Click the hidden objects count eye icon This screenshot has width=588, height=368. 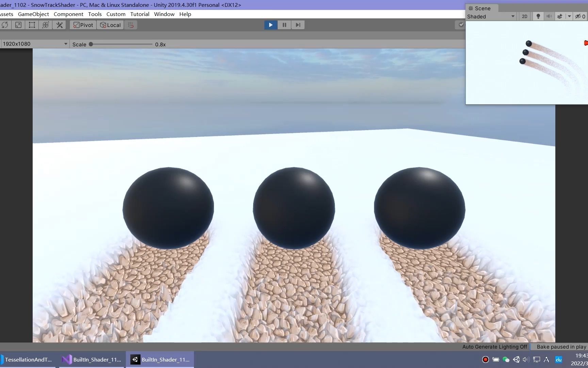click(x=579, y=16)
